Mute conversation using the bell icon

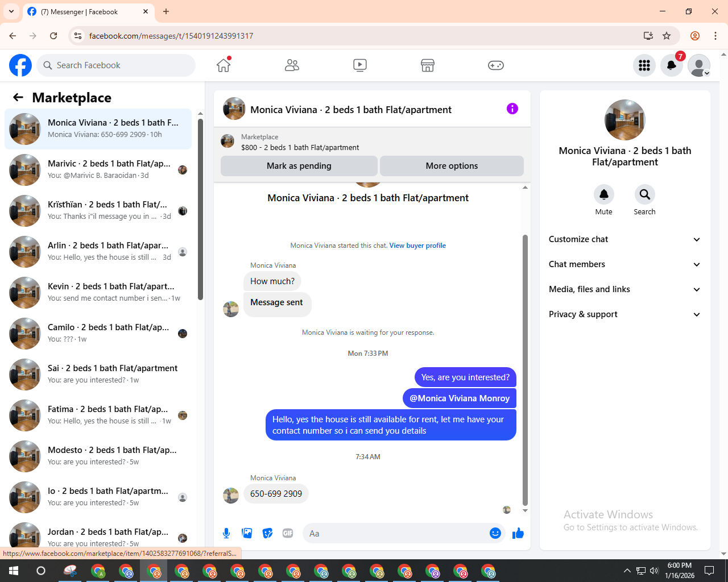click(604, 194)
